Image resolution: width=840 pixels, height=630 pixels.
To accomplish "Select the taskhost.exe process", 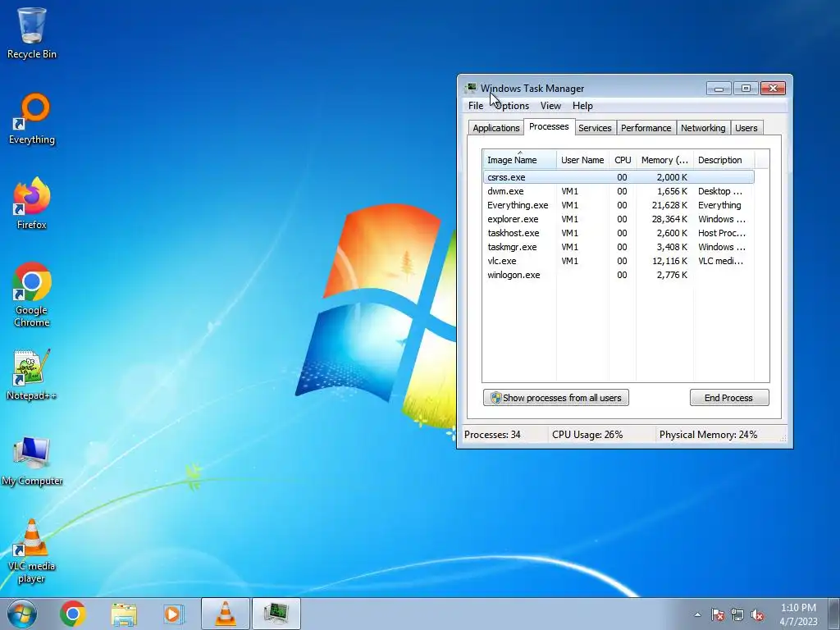I will click(x=619, y=232).
